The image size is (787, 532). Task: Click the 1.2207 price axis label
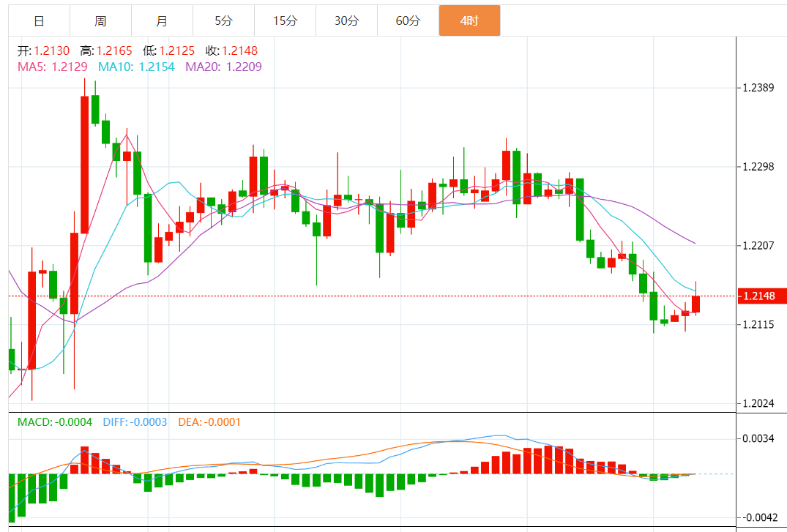pos(758,245)
